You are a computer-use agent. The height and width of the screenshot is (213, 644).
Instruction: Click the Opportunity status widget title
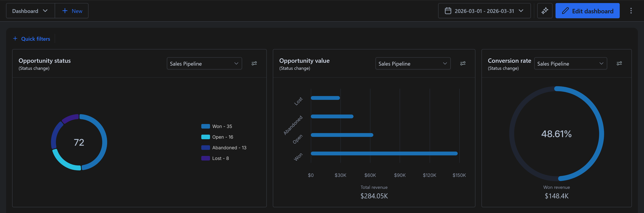coord(44,60)
